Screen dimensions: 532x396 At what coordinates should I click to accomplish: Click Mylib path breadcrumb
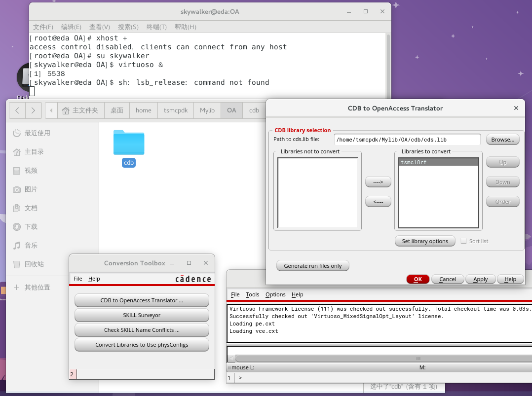pyautogui.click(x=207, y=110)
